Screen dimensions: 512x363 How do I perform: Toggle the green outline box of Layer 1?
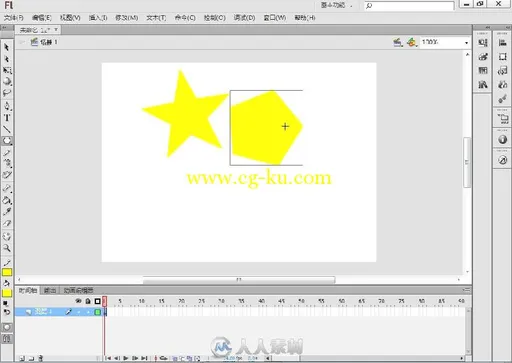point(98,312)
